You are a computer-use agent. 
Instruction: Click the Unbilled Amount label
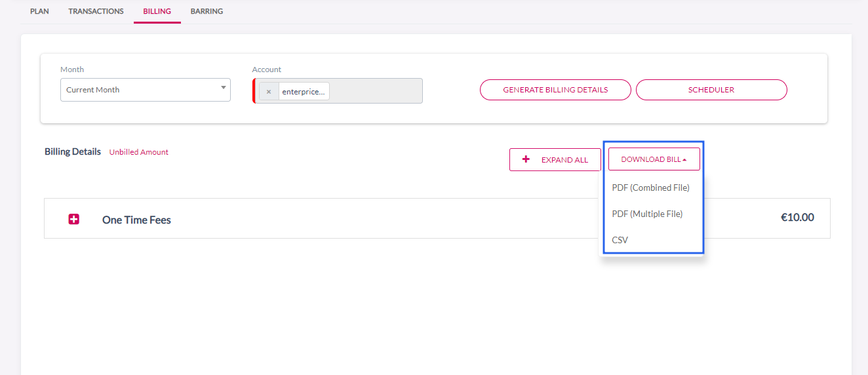pyautogui.click(x=138, y=152)
